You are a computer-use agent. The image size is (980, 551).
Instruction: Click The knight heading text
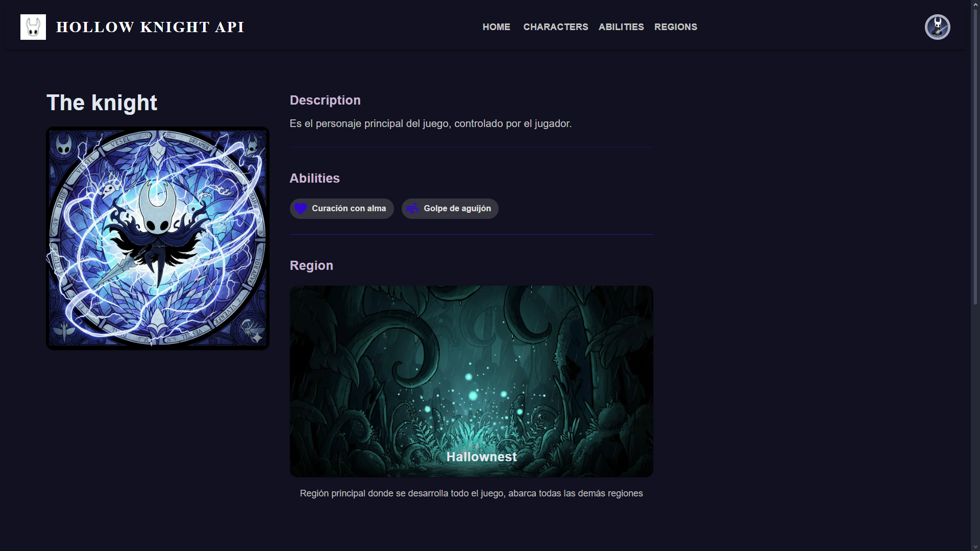[102, 103]
